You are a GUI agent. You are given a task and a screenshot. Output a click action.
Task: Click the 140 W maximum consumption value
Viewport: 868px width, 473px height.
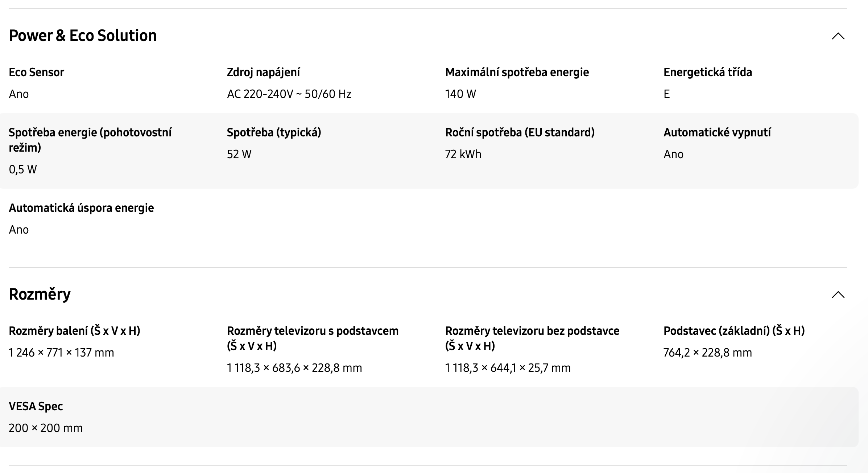click(460, 94)
